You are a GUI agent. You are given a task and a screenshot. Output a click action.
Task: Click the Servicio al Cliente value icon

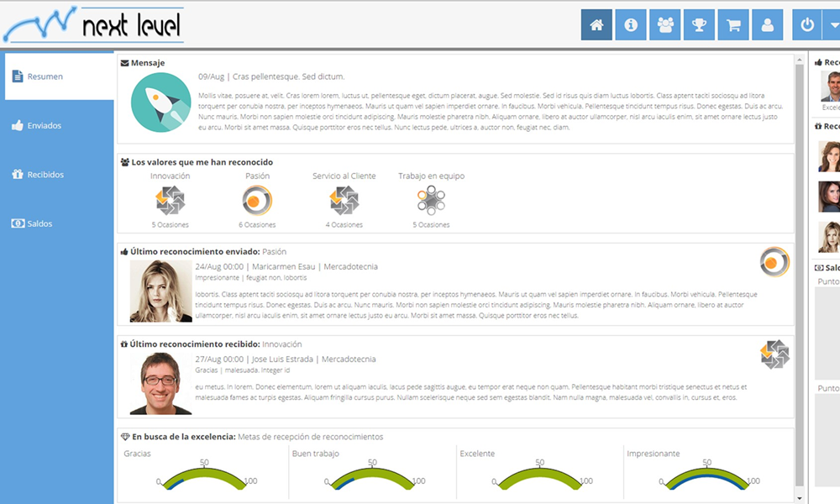tap(344, 201)
